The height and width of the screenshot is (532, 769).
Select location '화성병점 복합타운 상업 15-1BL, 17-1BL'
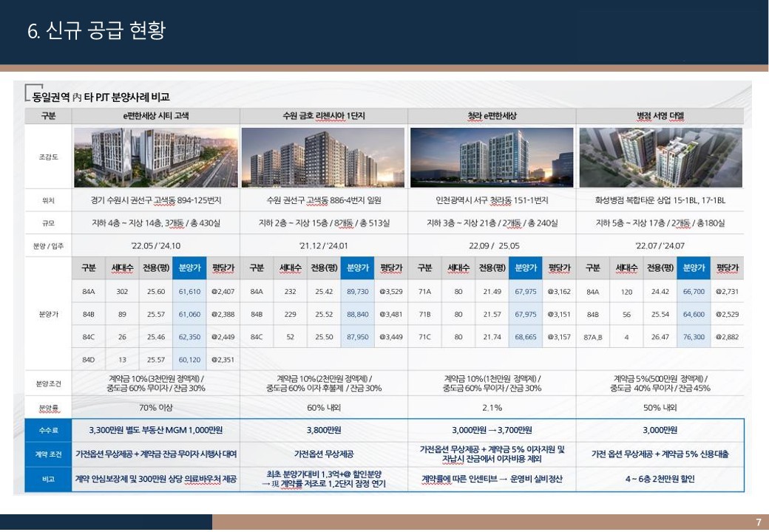pyautogui.click(x=660, y=200)
